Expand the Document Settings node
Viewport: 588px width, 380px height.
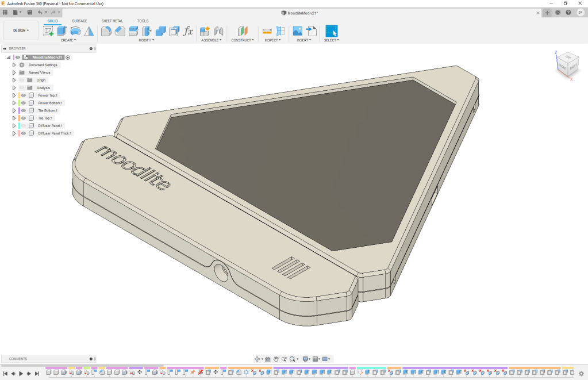[x=14, y=65]
